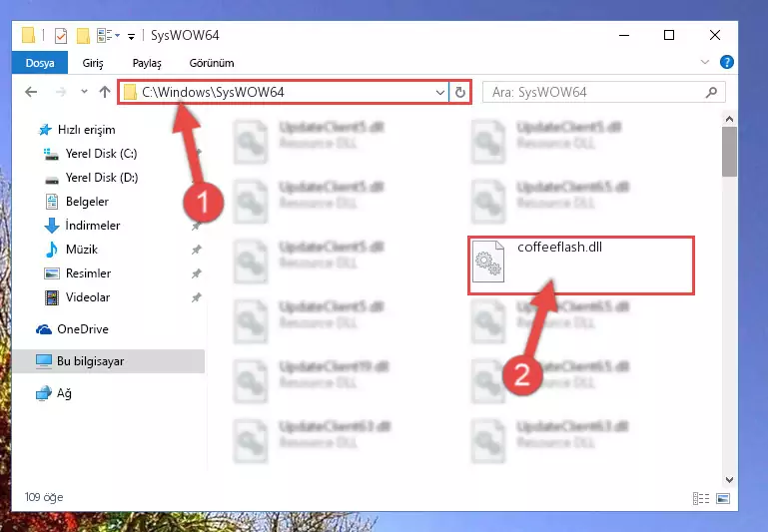Select Bu bilgisayar in the navigation pane
The width and height of the screenshot is (768, 532).
click(108, 361)
